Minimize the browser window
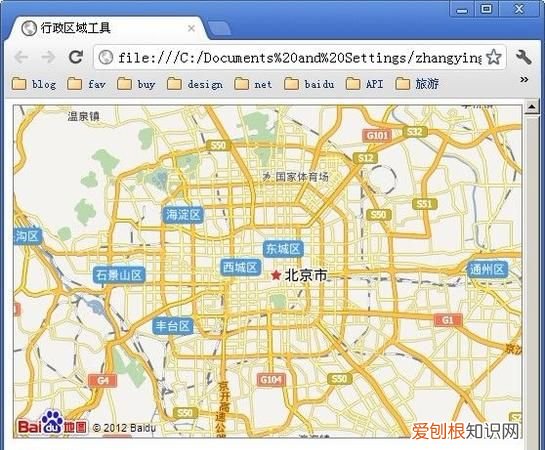Screen dimensions: 545x450 [462, 9]
